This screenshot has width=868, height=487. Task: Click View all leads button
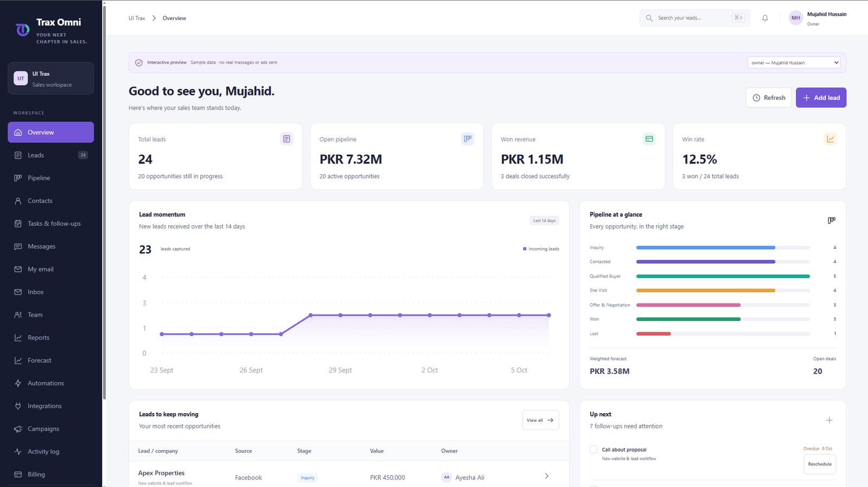pos(540,420)
